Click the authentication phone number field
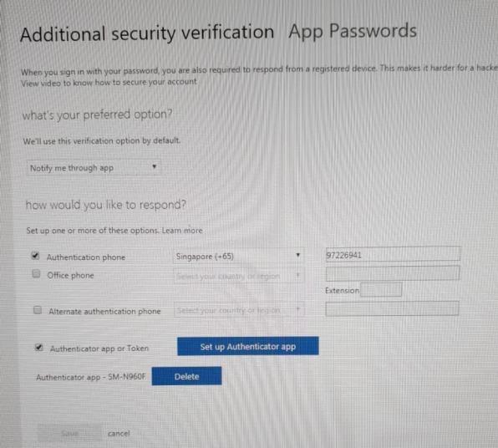 (x=393, y=255)
